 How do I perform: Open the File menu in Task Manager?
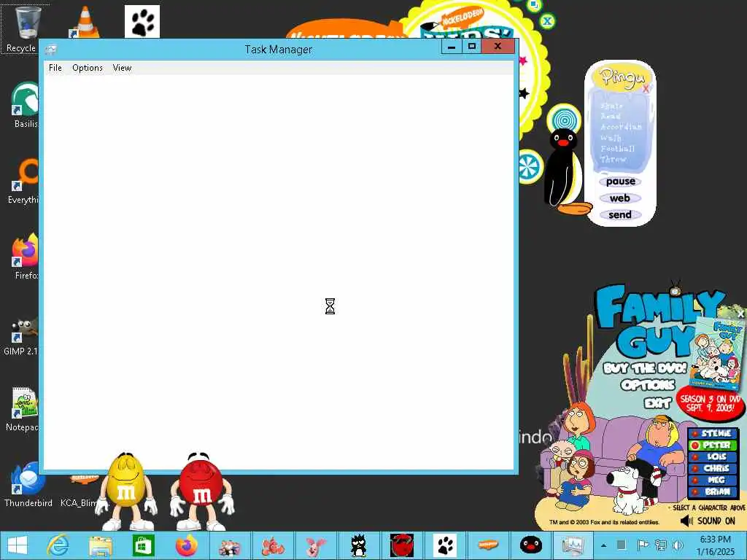pyautogui.click(x=55, y=68)
